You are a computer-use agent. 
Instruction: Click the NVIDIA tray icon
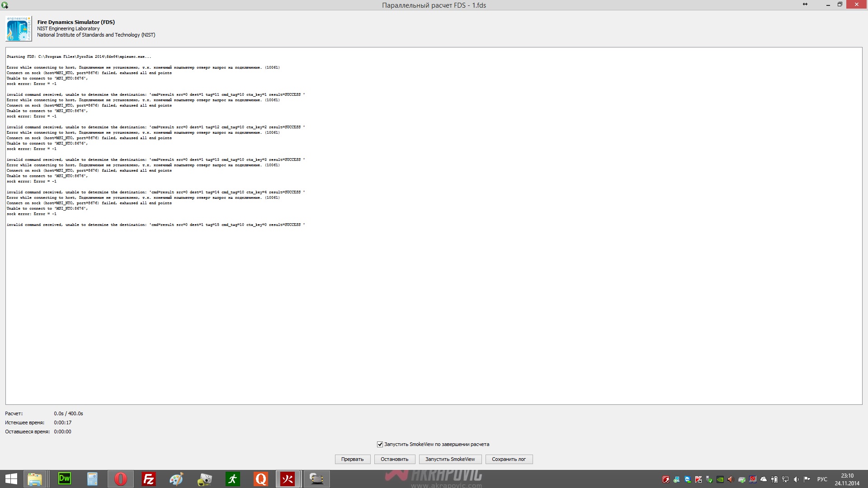point(720,479)
